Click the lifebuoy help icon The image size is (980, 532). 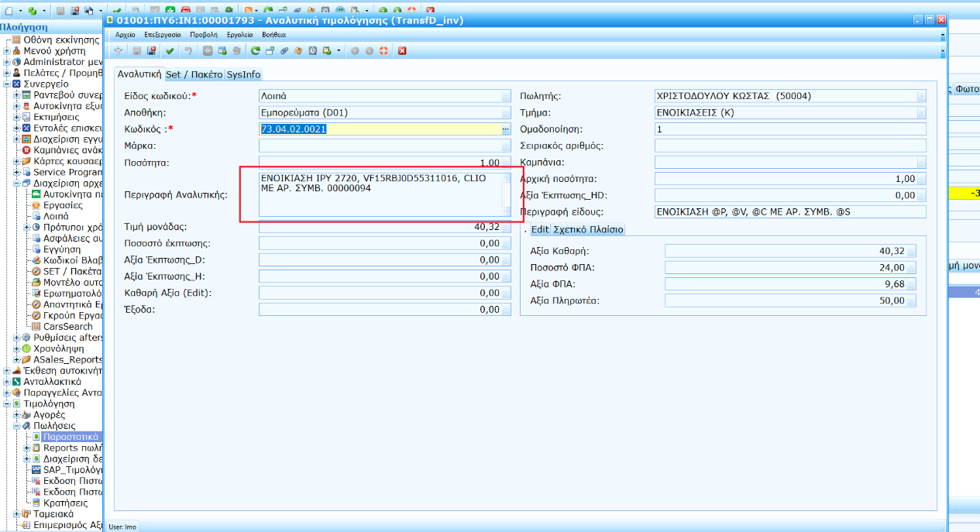point(383,51)
